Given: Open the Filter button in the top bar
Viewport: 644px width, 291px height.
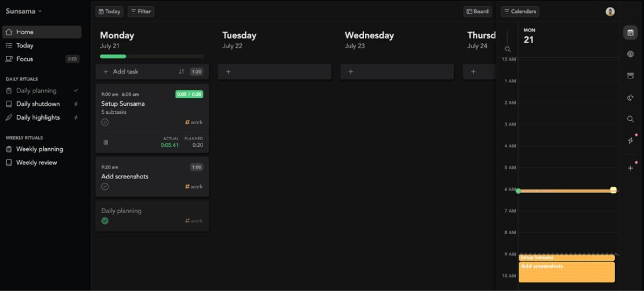Looking at the screenshot, I should point(141,12).
